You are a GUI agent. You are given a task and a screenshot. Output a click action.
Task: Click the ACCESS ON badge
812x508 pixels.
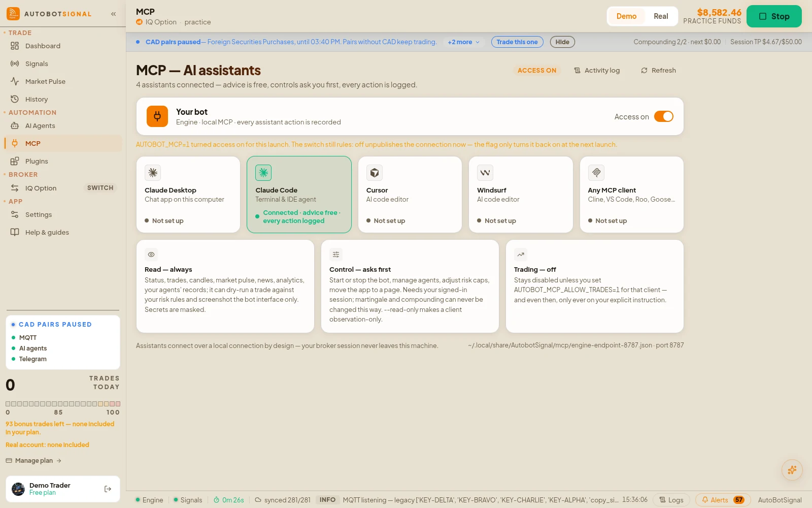tap(537, 71)
